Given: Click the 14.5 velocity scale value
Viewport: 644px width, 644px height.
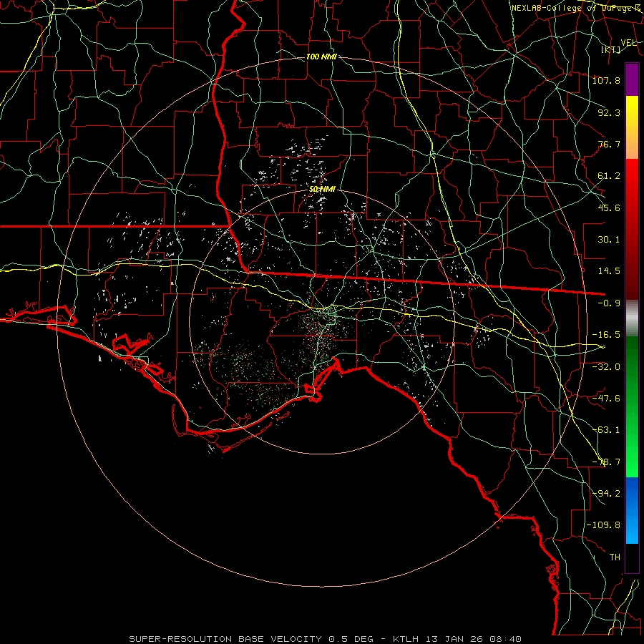Looking at the screenshot, I should (x=609, y=271).
